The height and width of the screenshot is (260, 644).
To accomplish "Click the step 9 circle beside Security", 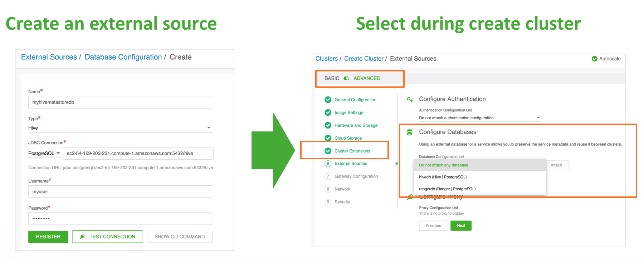I will pos(328,202).
